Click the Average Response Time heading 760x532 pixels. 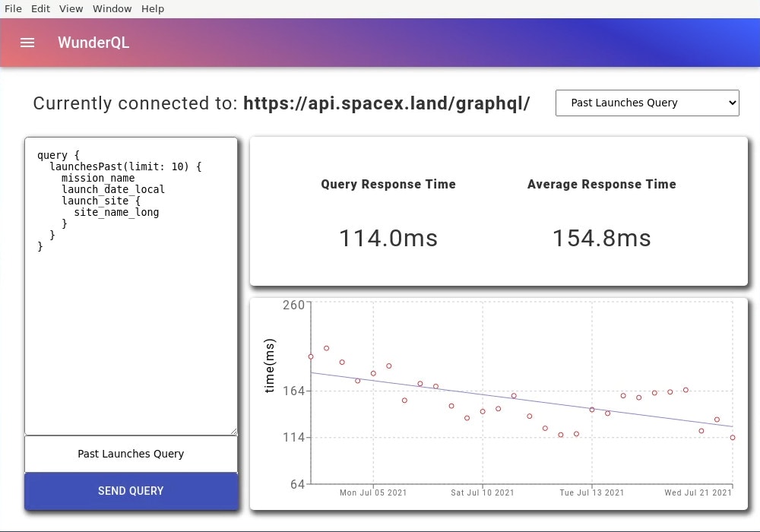[601, 184]
